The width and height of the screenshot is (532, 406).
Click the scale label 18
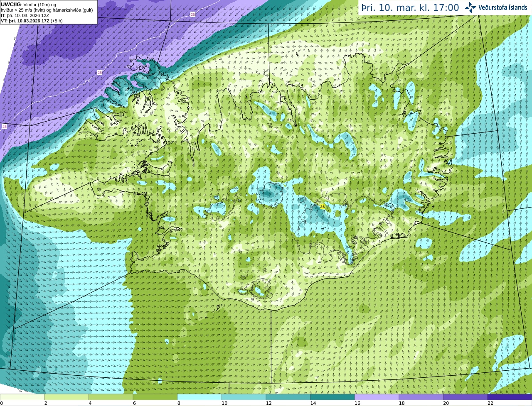[x=402, y=403]
